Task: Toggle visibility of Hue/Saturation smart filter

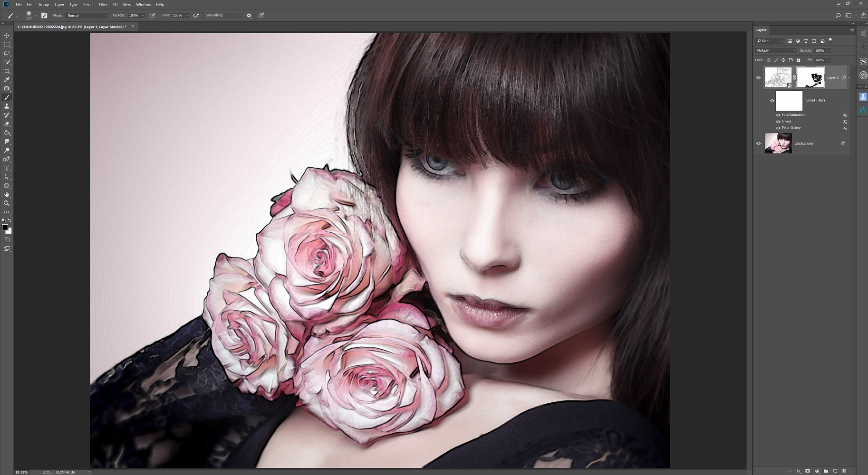Action: [778, 115]
